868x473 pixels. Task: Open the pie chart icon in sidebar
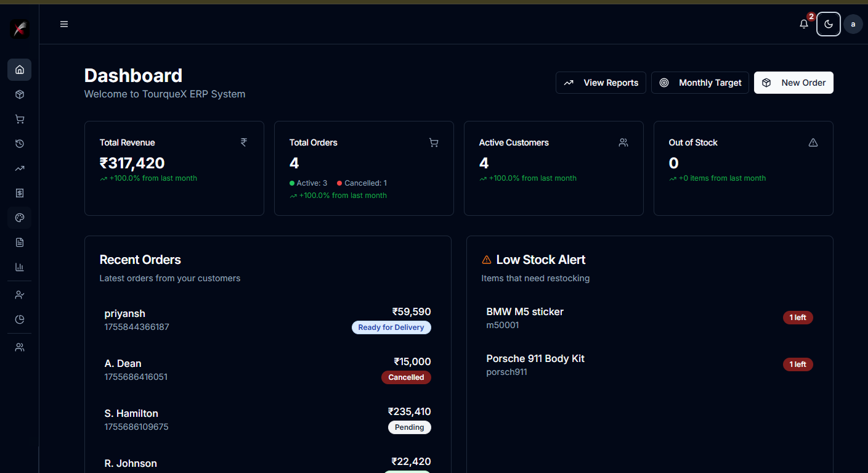coord(20,319)
